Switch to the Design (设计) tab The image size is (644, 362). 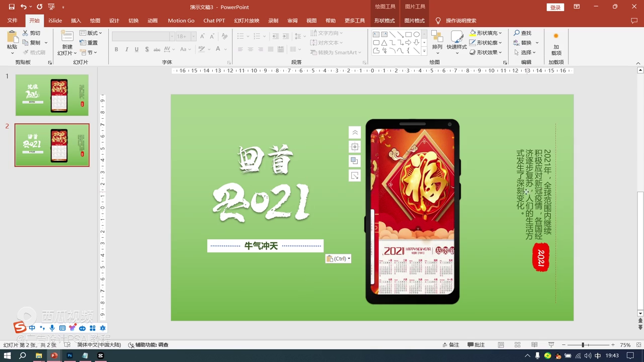pos(114,21)
